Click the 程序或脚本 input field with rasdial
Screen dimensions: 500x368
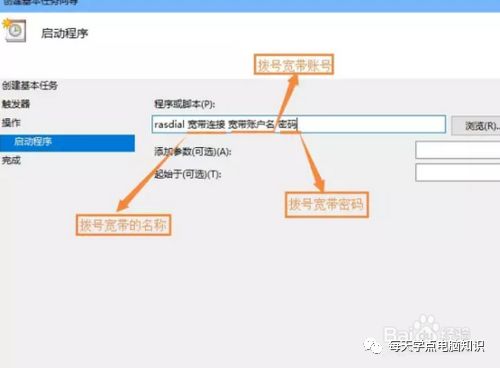pyautogui.click(x=299, y=124)
